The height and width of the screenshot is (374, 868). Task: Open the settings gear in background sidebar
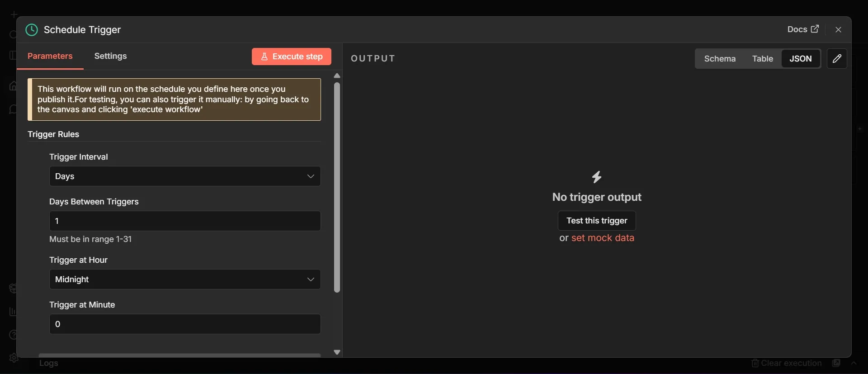coord(14,358)
